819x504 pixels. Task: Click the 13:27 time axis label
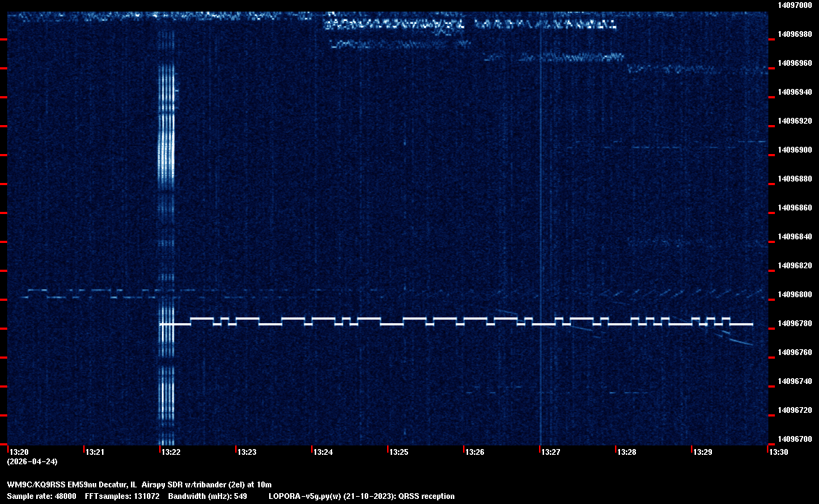tap(551, 453)
